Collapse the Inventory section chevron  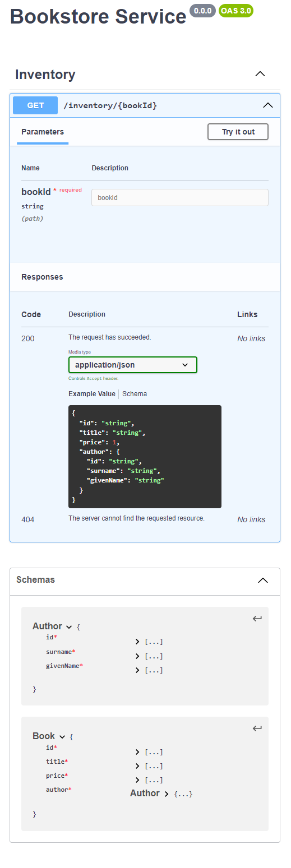coord(260,74)
